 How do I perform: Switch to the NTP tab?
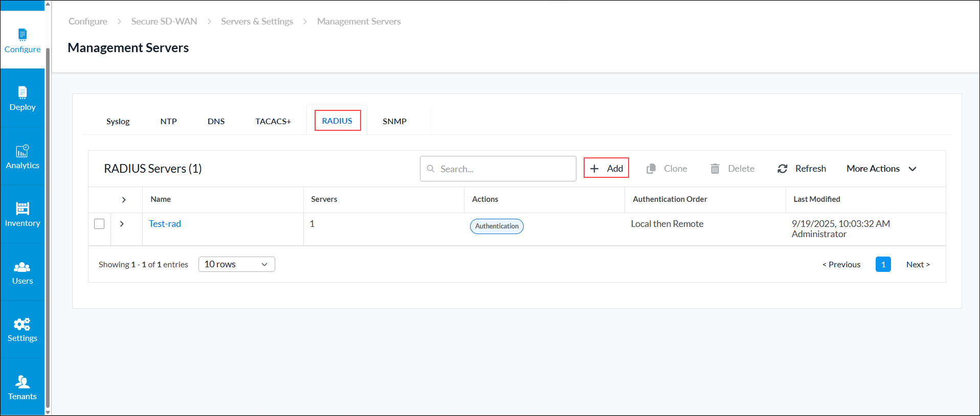pyautogui.click(x=168, y=121)
